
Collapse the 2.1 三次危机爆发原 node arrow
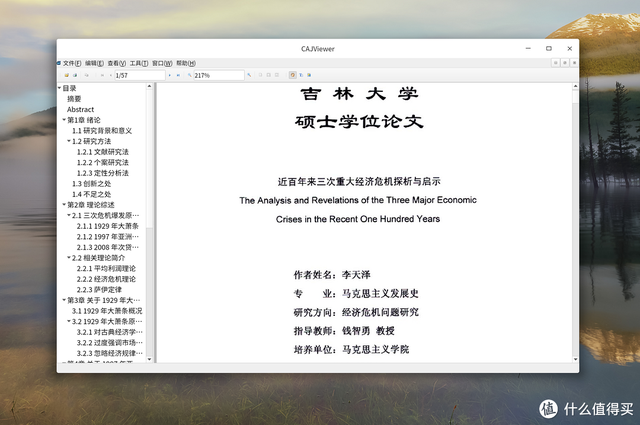coord(69,215)
